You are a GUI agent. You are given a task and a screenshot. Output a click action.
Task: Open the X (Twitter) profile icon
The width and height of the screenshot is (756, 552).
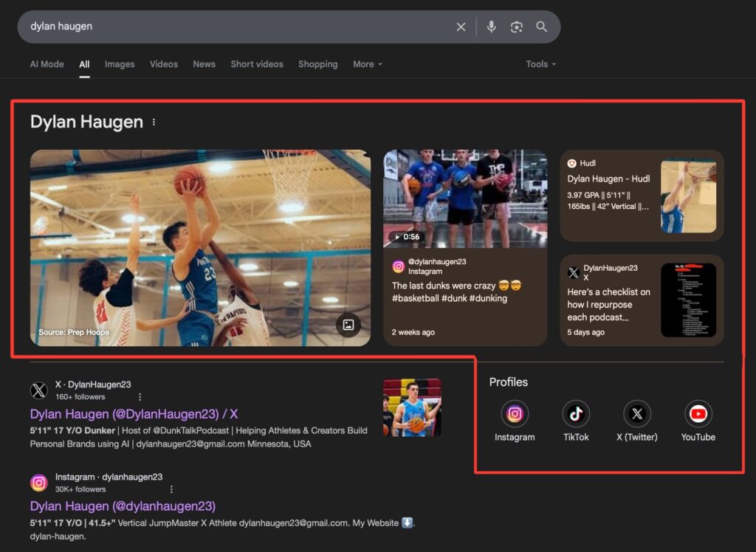[637, 414]
